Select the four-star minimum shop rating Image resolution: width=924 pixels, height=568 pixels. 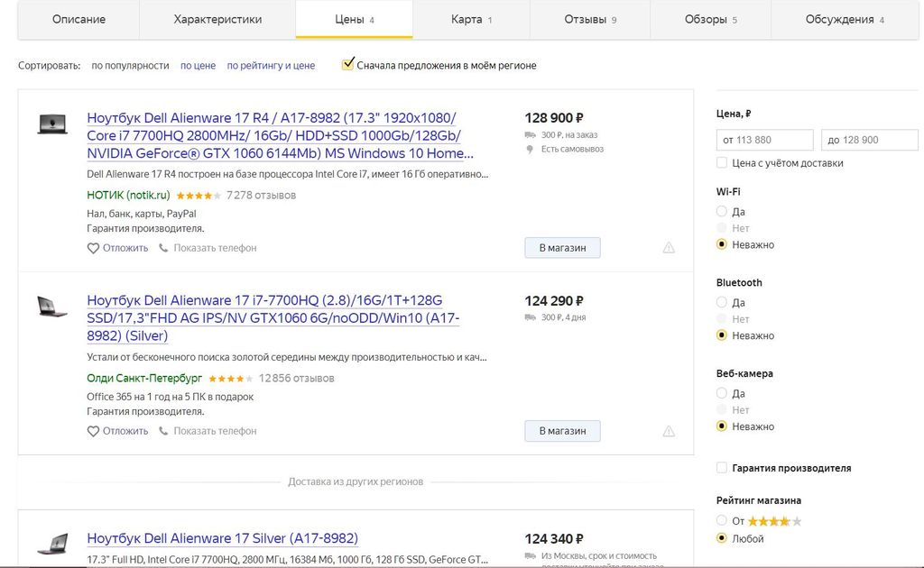(722, 520)
